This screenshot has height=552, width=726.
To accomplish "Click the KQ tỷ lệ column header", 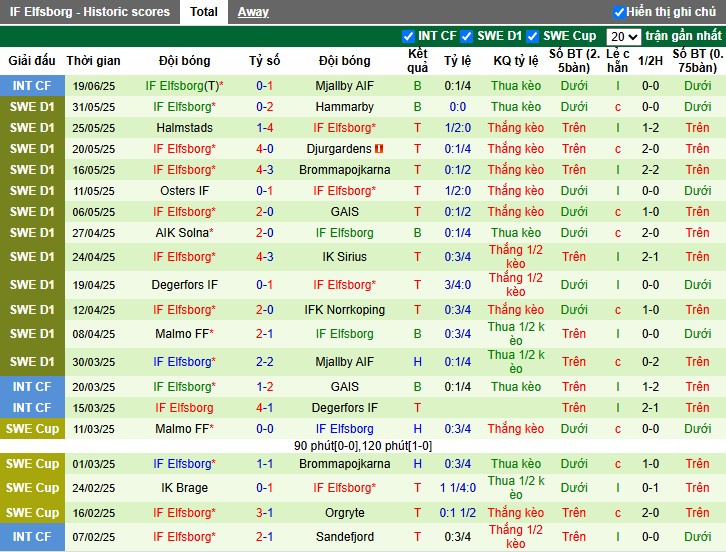I will point(515,61).
